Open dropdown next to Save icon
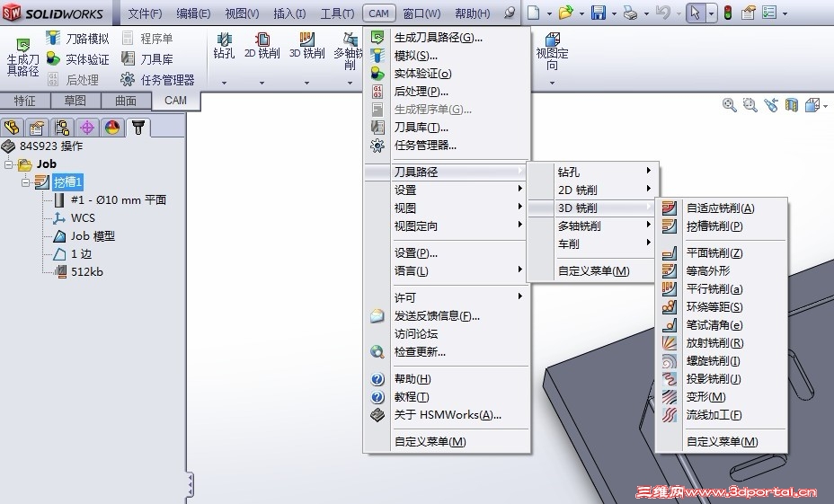 click(614, 13)
